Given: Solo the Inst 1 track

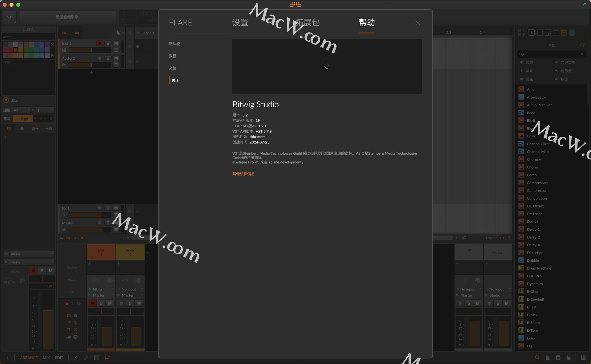Looking at the screenshot, I should tap(108, 43).
